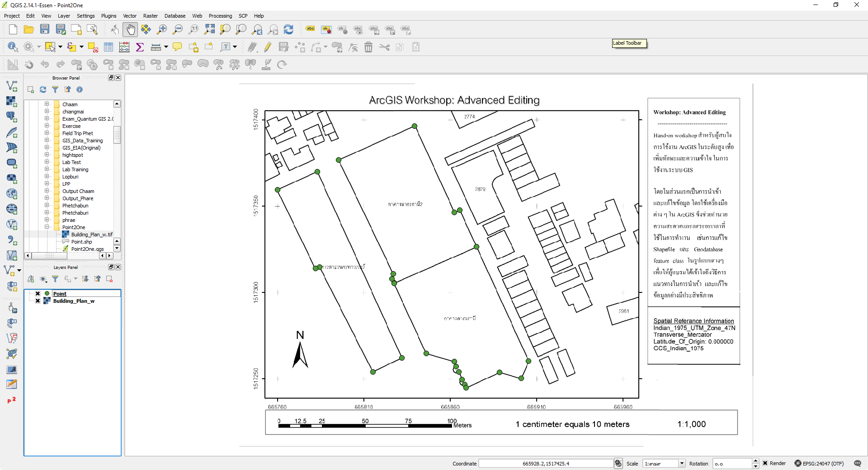868x470 pixels.
Task: Open the Scale dropdown in status bar
Action: (682, 463)
